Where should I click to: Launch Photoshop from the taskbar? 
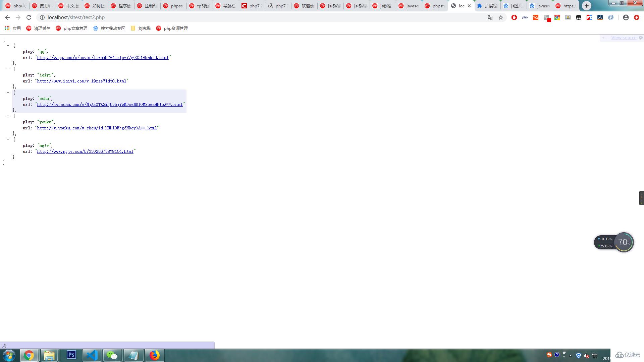[71, 355]
